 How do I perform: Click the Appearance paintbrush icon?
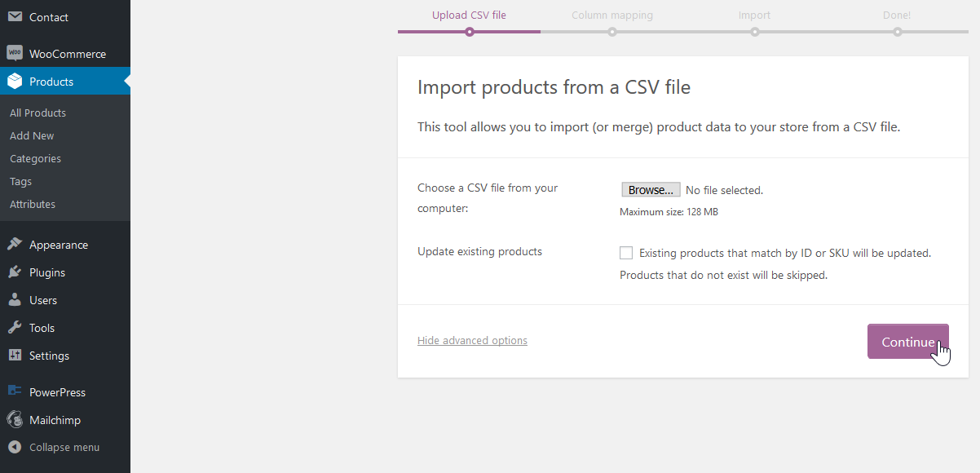[x=15, y=245]
